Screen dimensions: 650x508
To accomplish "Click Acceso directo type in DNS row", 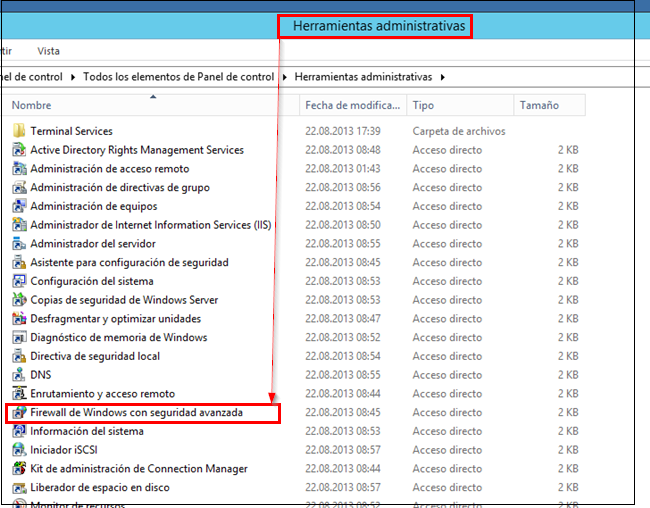I will click(447, 375).
